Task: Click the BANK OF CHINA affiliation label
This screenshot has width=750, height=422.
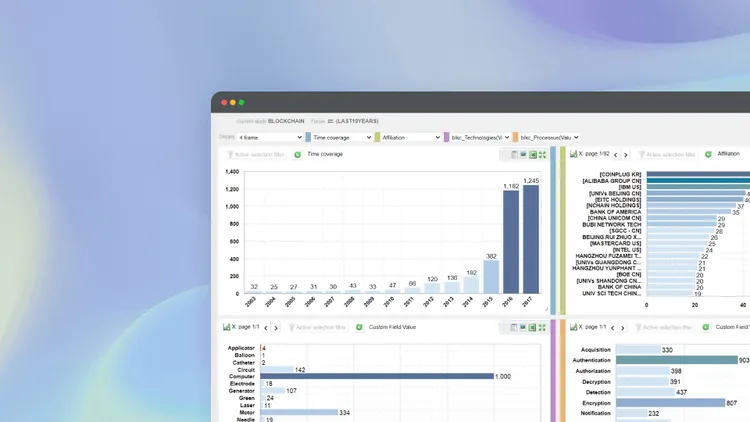Action: (x=619, y=287)
